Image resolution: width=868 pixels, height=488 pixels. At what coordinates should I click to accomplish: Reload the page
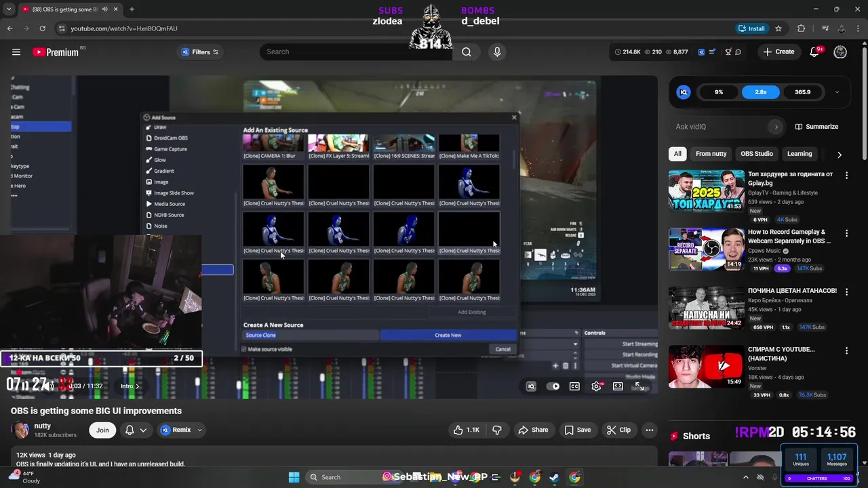(x=43, y=28)
